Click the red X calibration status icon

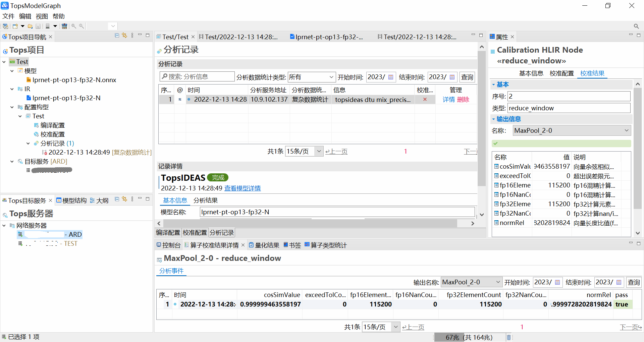[x=425, y=99]
